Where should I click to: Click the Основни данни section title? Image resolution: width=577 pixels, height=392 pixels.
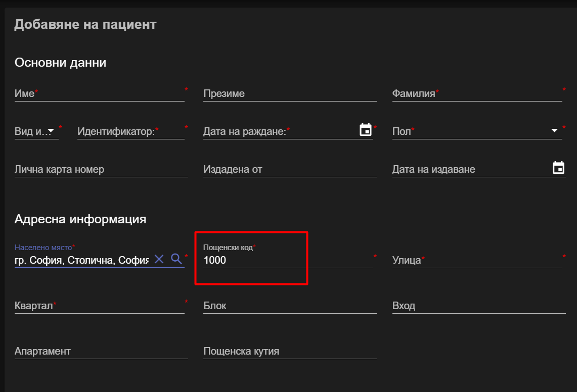[60, 63]
